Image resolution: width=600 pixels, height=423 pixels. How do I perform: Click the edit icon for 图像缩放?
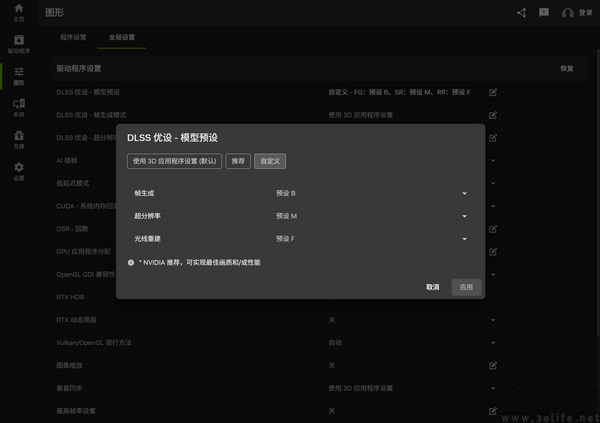pyautogui.click(x=493, y=366)
